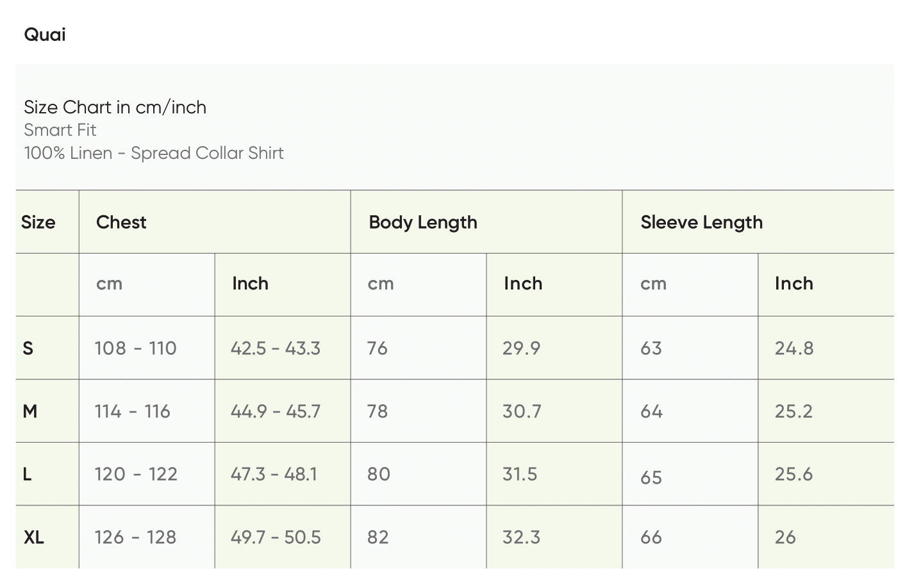Click the Quai heading text
Viewport: 914px width, 588px height.
coord(45,35)
